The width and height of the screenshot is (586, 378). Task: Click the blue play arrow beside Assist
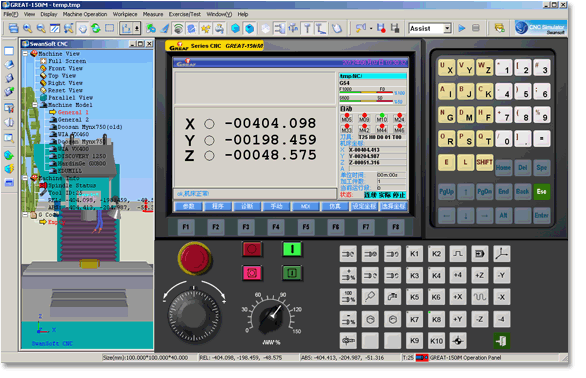[462, 28]
